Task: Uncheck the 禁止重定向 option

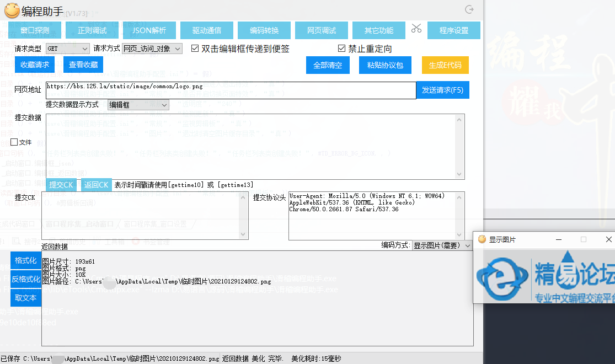Action: [341, 49]
